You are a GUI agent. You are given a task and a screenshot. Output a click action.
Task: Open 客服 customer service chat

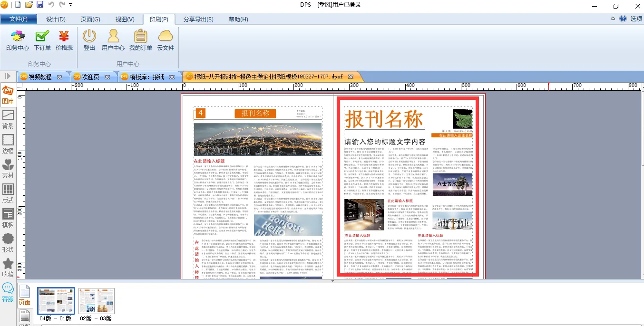tap(8, 292)
